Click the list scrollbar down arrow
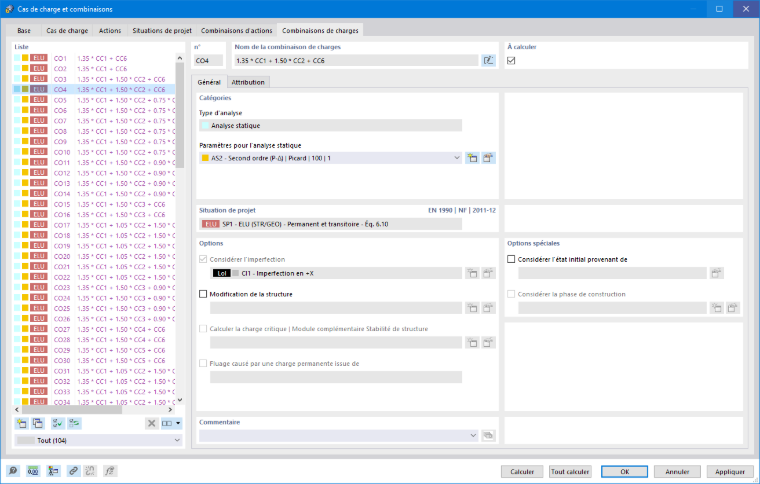The width and height of the screenshot is (760, 484). [180, 400]
